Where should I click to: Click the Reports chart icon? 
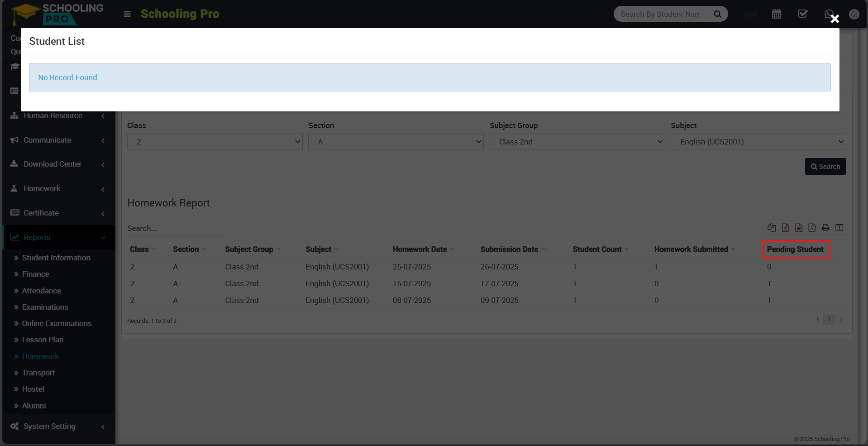coord(14,237)
